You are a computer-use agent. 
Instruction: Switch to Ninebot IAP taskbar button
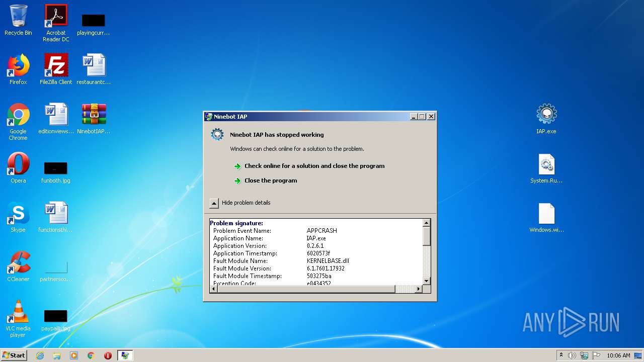[x=125, y=355]
